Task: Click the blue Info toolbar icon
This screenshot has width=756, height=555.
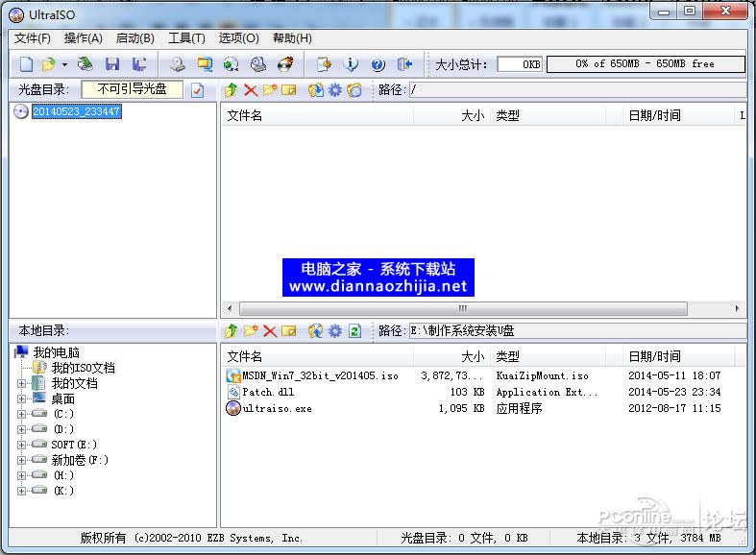Action: (x=351, y=64)
